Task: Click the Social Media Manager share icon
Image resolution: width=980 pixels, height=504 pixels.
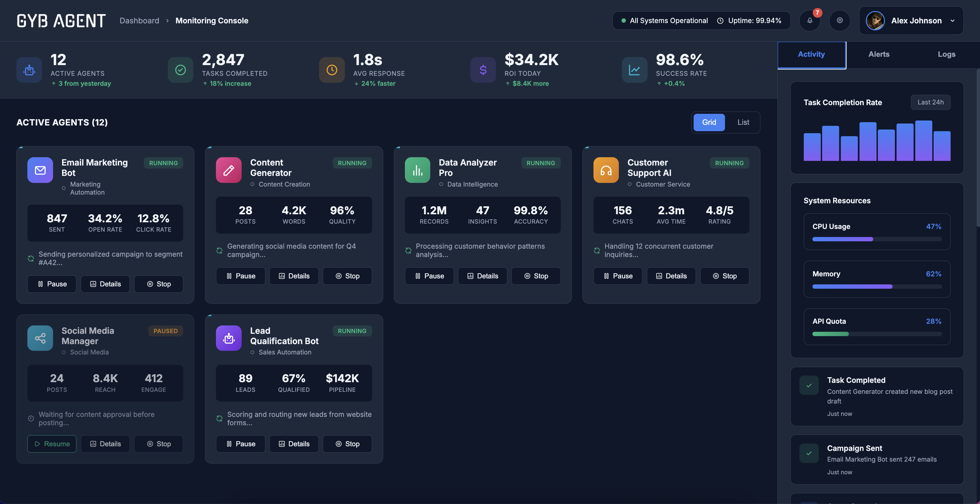Action: pos(40,338)
